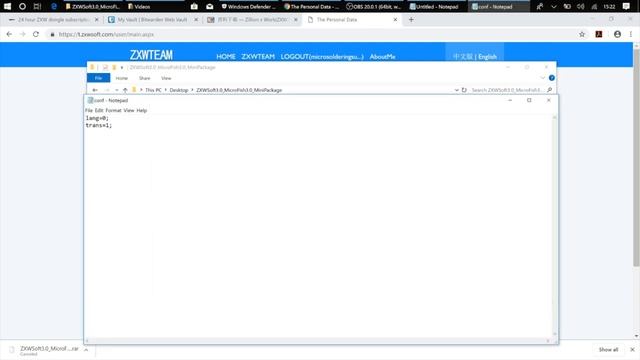Click Chrome forward button
Screen dimensions: 640x360
pos(22,34)
